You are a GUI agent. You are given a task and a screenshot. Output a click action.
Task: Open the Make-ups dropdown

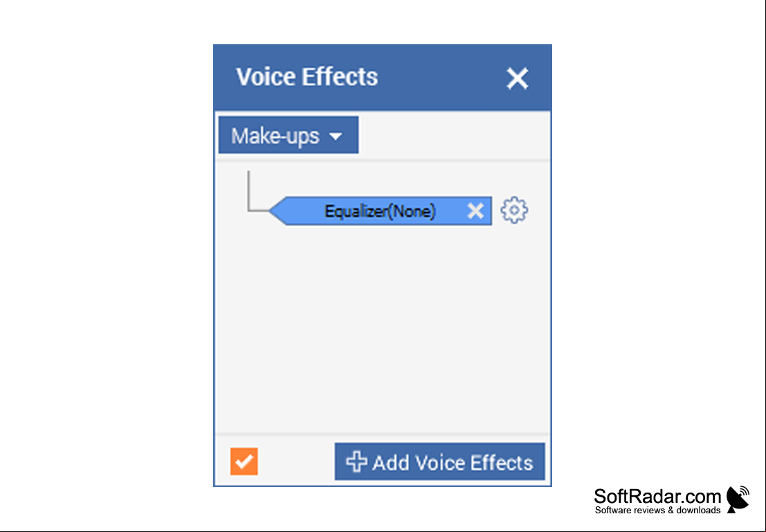(289, 136)
